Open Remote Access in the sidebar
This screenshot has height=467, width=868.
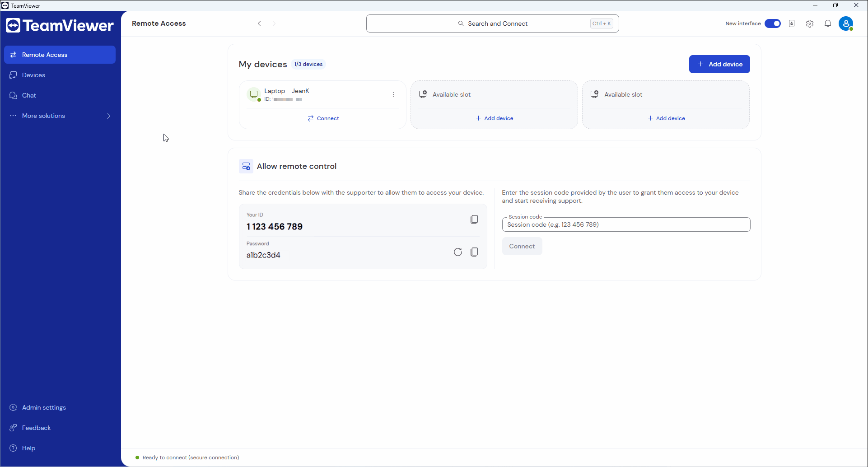[60, 55]
